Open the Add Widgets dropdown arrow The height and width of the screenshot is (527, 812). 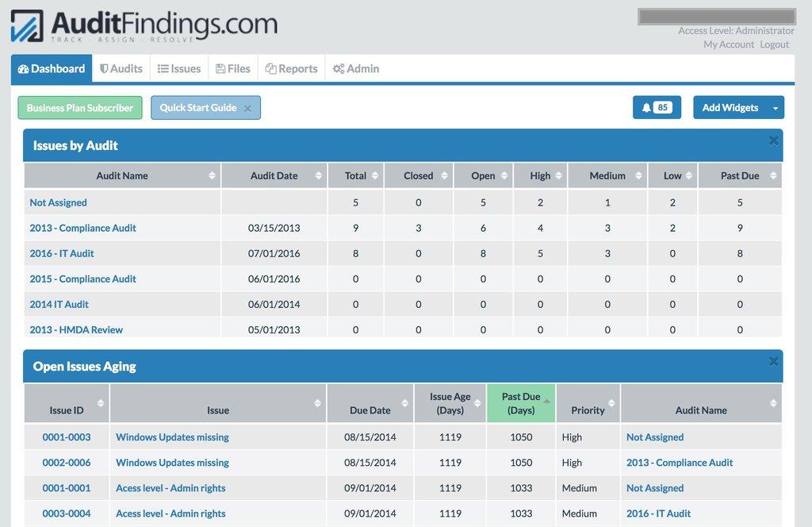[x=776, y=108]
